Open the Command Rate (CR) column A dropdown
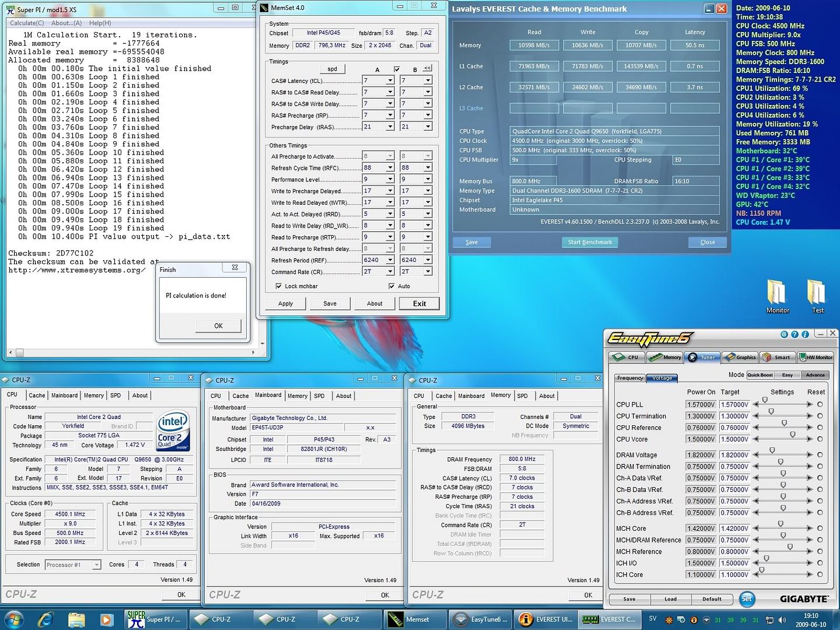 [390, 271]
